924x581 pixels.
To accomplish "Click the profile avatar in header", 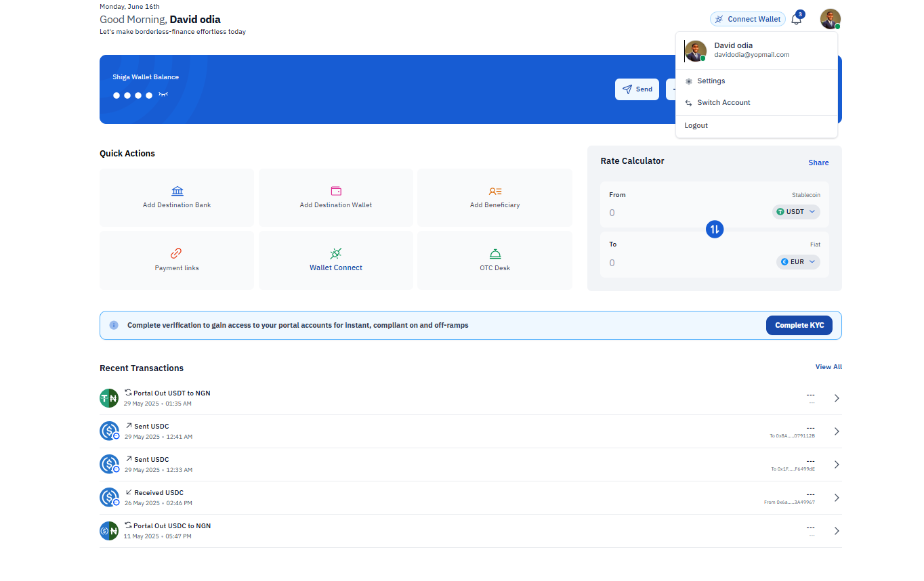I will [x=830, y=19].
